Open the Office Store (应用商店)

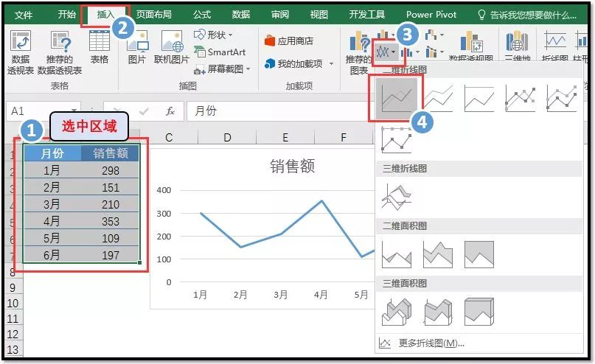[289, 41]
